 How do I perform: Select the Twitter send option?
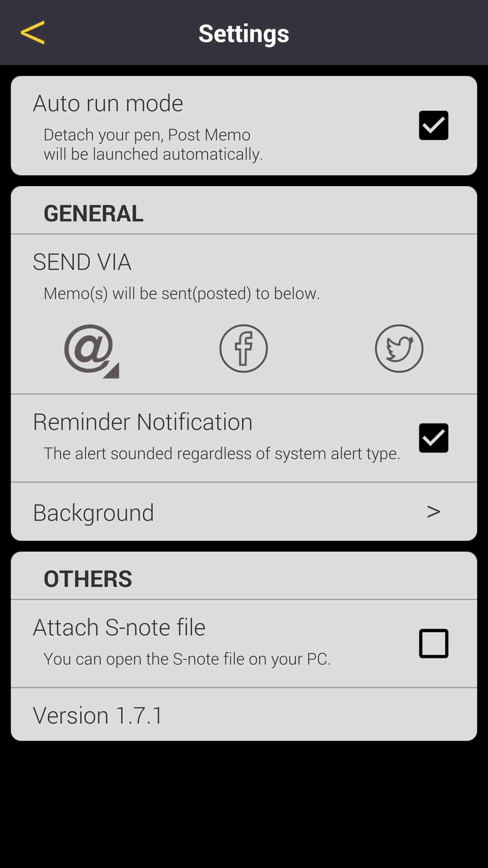click(x=399, y=349)
